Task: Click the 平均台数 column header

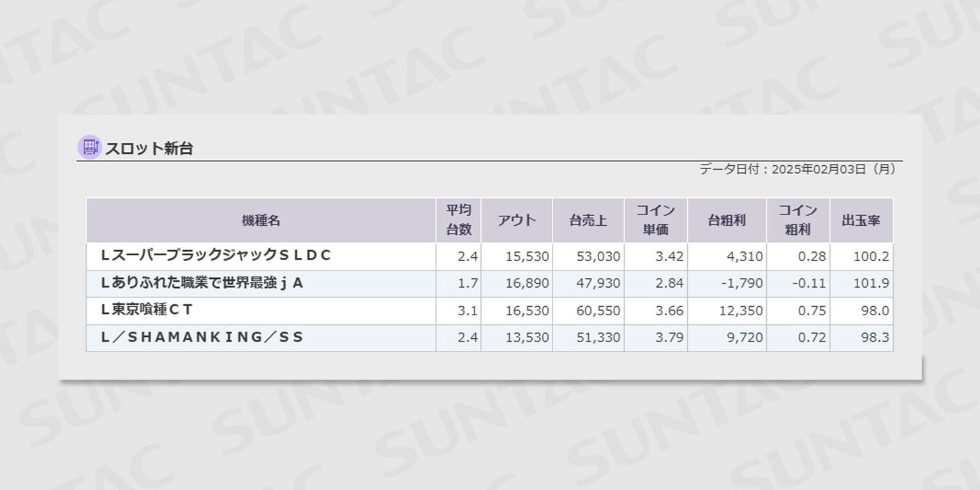Action: (458, 220)
